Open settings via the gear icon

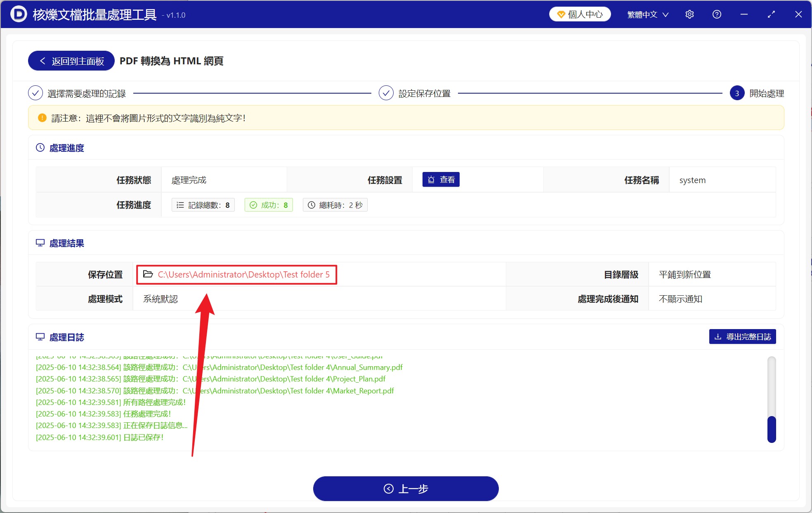coord(689,14)
